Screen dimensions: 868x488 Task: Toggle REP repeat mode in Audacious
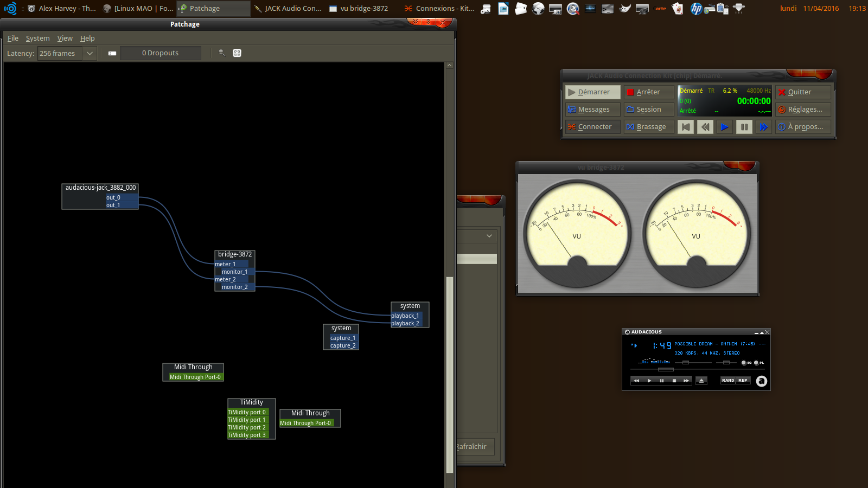coord(743,381)
